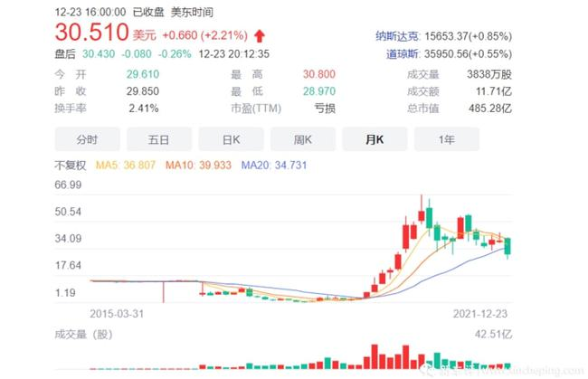This screenshot has height=379, width=588.
Task: Click the 66.99 price axis label
Action: point(68,185)
